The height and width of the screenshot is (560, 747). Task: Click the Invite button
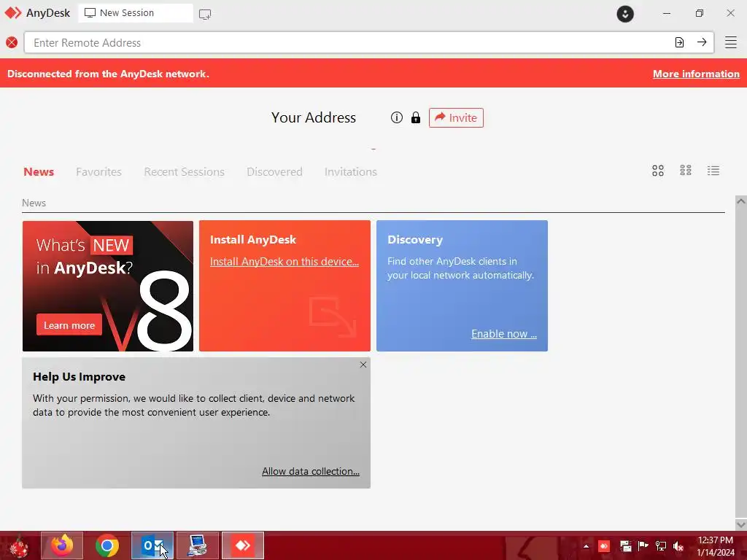[x=456, y=117]
